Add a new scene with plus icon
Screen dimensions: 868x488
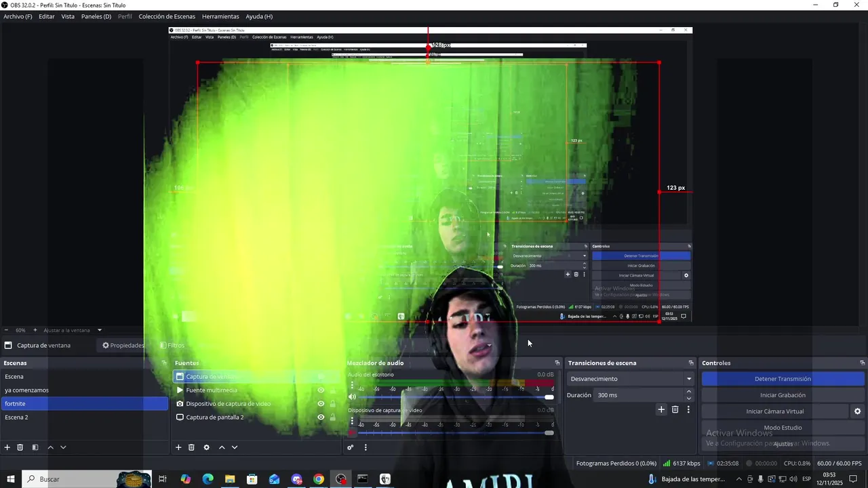pyautogui.click(x=7, y=447)
